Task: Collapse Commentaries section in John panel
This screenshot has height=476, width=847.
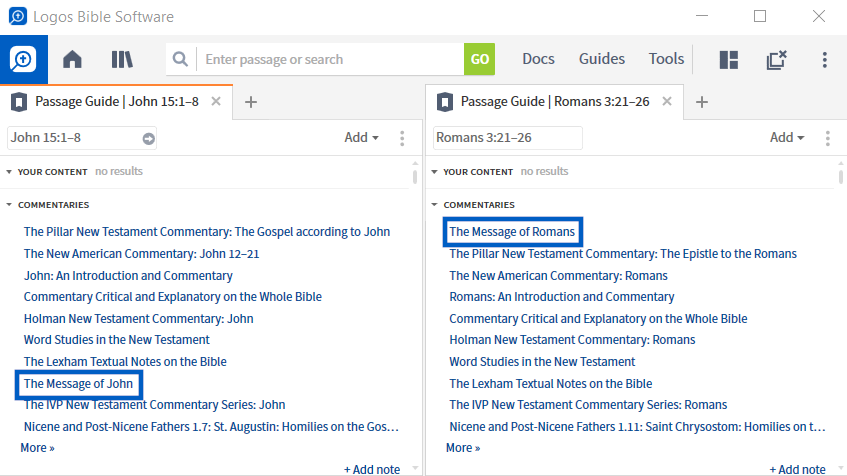Action: 9,205
